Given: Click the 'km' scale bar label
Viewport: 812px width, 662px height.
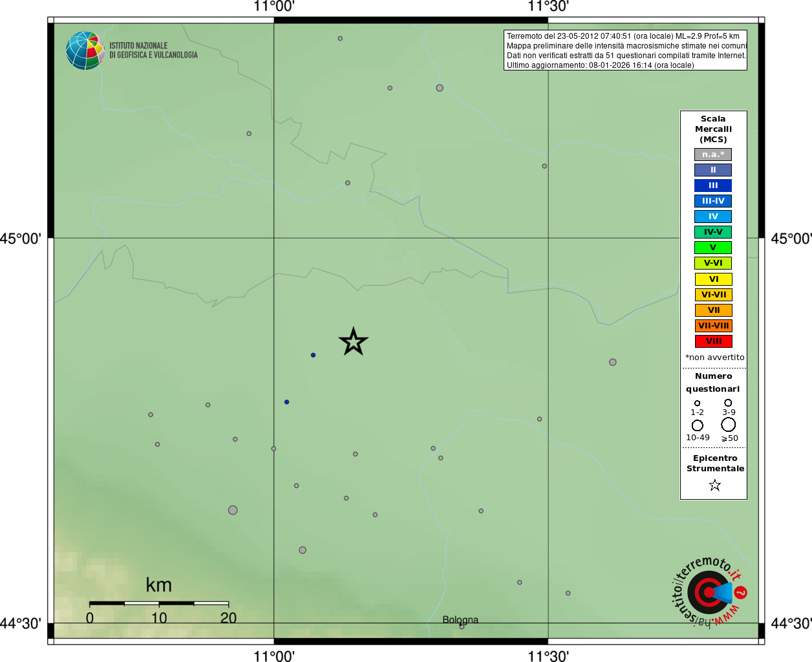Looking at the screenshot, I should tap(159, 585).
